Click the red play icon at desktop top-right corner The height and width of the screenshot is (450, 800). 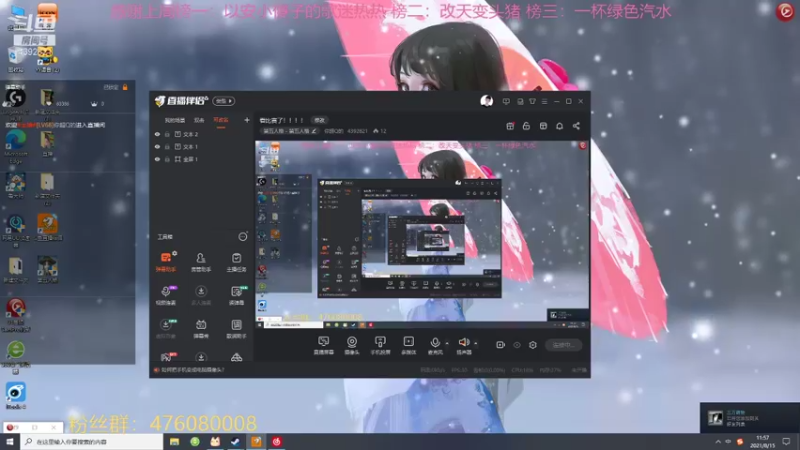click(x=785, y=11)
